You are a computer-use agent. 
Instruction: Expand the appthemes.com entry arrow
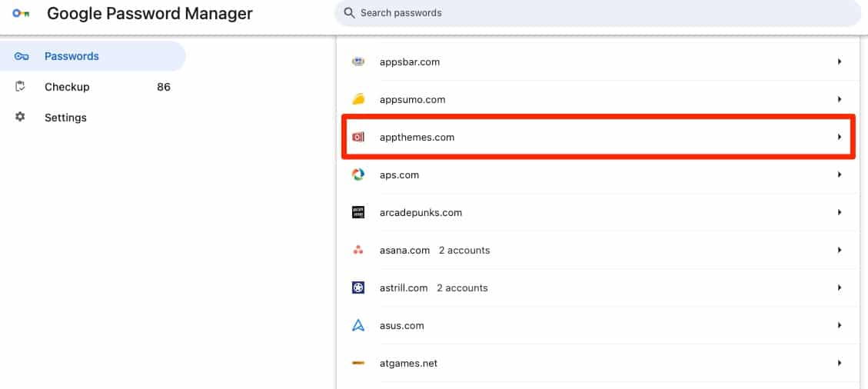840,137
